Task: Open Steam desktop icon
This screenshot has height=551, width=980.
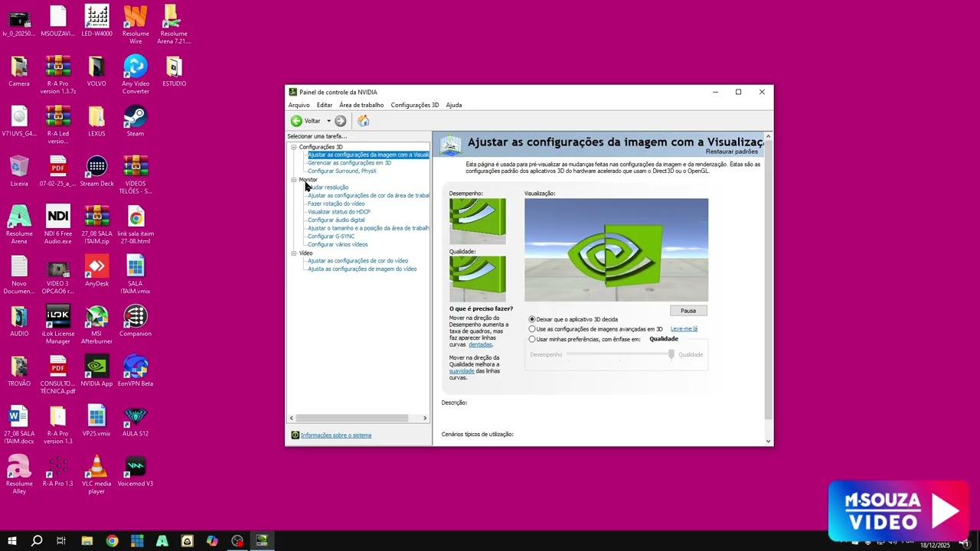Action: coord(136,121)
